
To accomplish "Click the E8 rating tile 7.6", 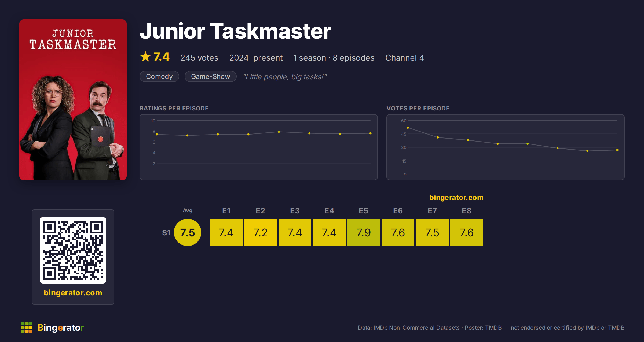I will click(x=467, y=232).
